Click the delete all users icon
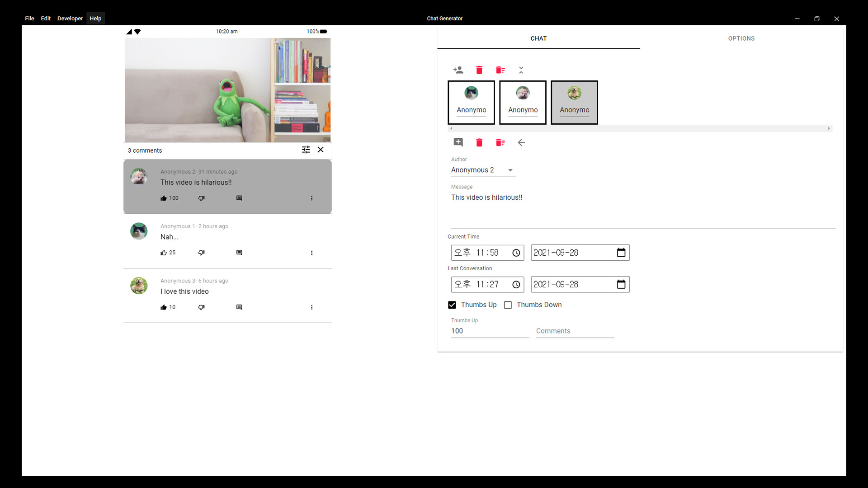The image size is (868, 488). point(500,70)
